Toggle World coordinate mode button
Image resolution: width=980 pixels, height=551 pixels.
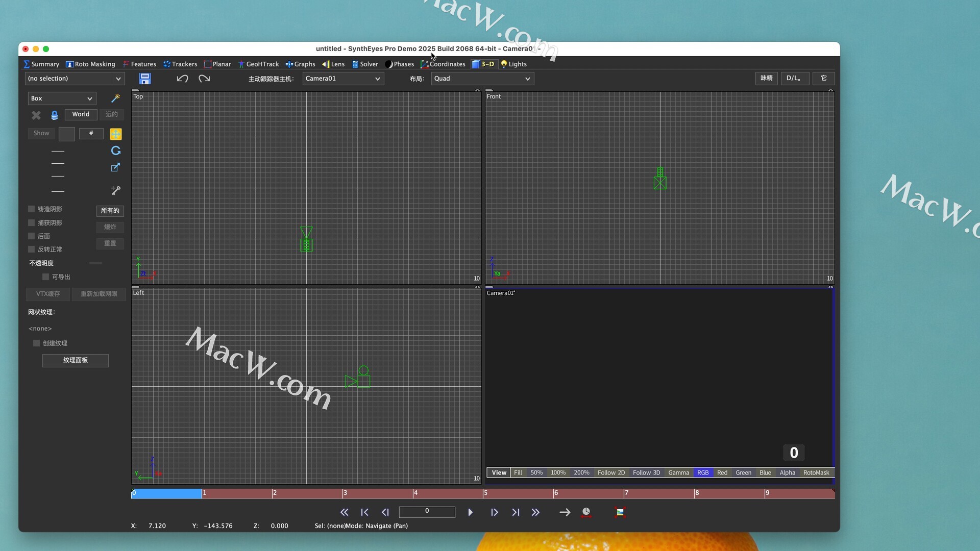(81, 114)
